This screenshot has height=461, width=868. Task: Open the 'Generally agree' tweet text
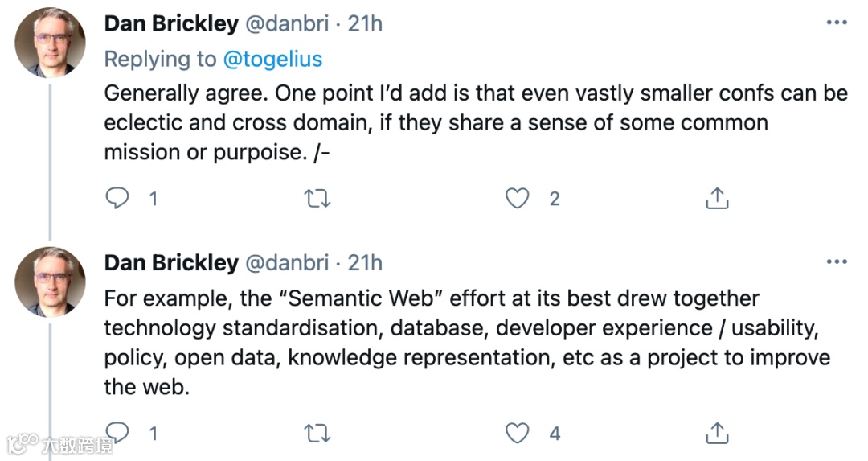[474, 122]
